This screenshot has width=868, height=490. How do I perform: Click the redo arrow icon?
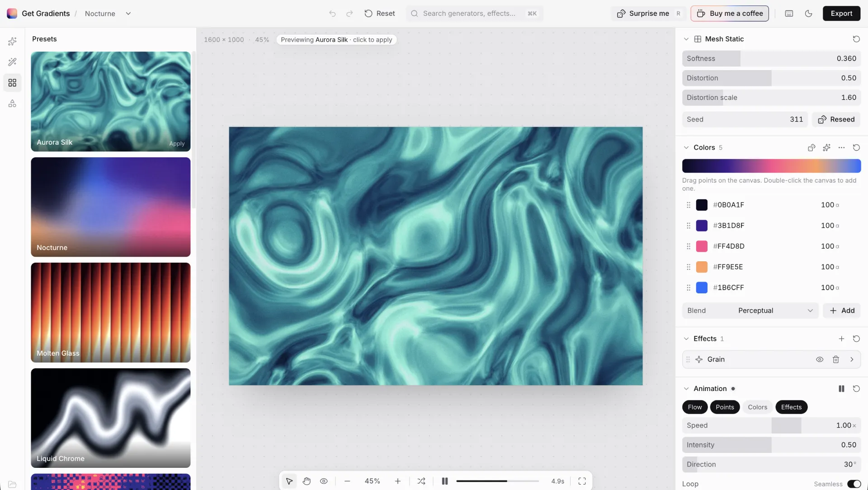349,14
